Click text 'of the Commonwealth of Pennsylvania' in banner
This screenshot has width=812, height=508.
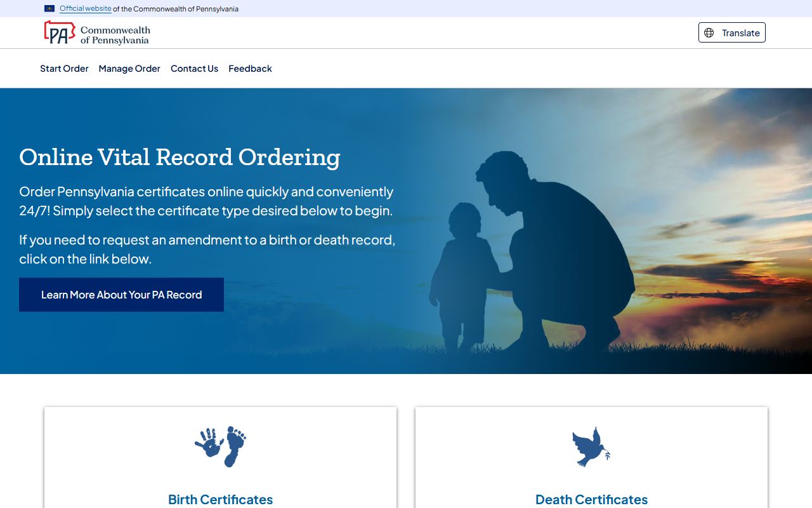tap(176, 9)
